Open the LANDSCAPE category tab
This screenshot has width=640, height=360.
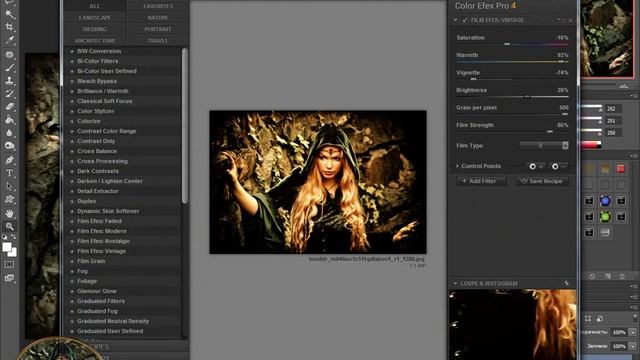tap(95, 18)
